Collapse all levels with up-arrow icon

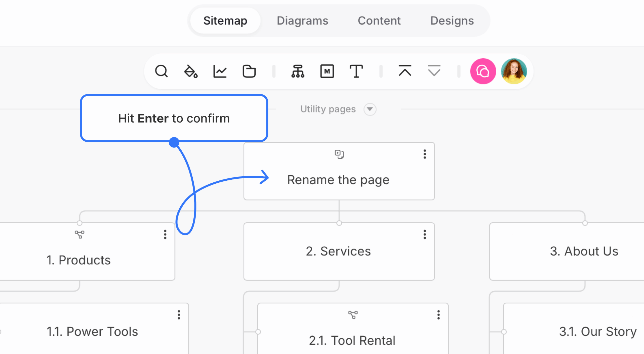click(405, 71)
